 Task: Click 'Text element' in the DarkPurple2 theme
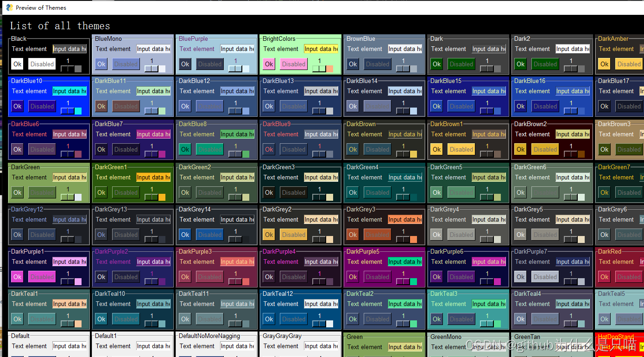(x=114, y=261)
